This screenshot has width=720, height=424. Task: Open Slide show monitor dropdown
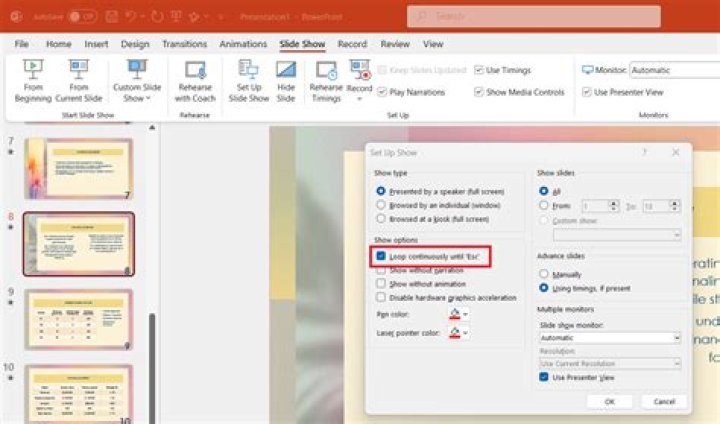[x=610, y=338]
